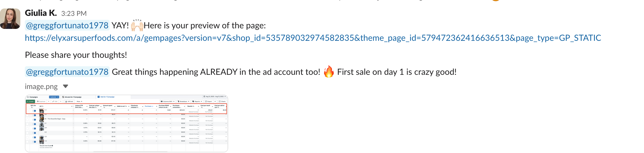The image size is (644, 153).
Task: Open the elyxarsuperfoods.com gempages preview link
Action: tap(313, 38)
